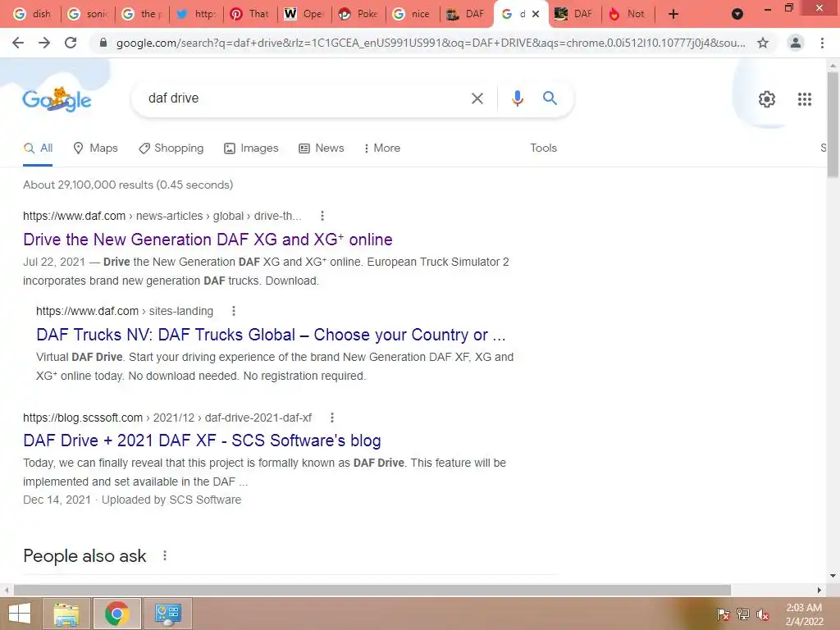Switch to the Wikipedia 'Ope' tab

point(304,14)
